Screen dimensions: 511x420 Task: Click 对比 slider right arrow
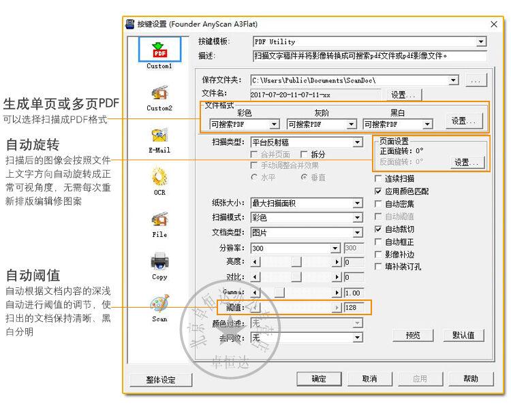coord(337,277)
